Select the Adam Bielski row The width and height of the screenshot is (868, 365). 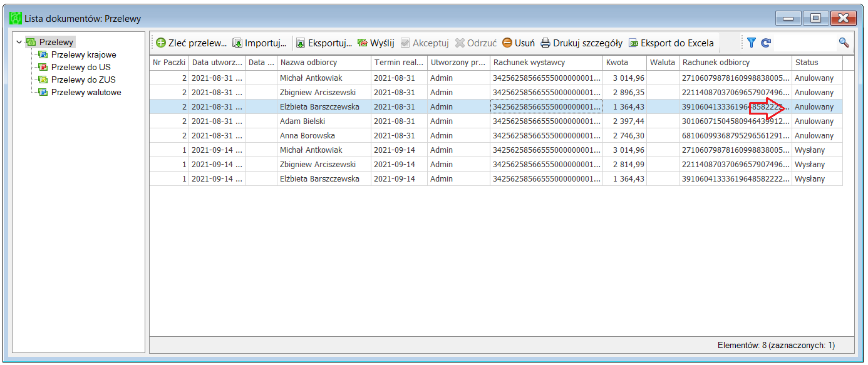(x=495, y=121)
